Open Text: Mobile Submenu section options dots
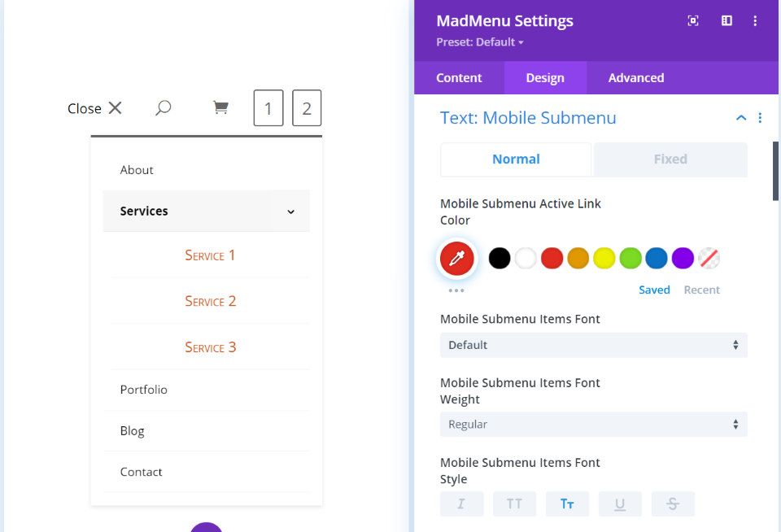The image size is (781, 532). pos(760,118)
